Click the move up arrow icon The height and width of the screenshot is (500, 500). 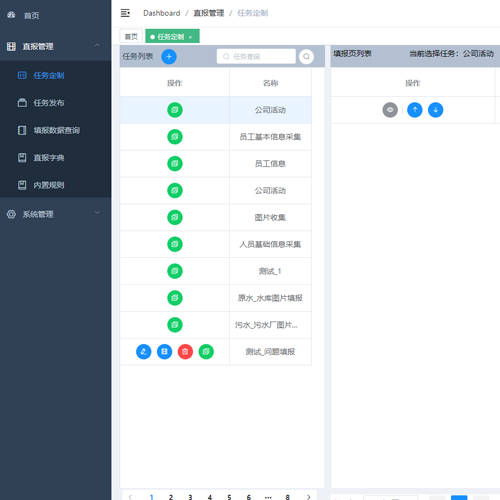coord(415,110)
